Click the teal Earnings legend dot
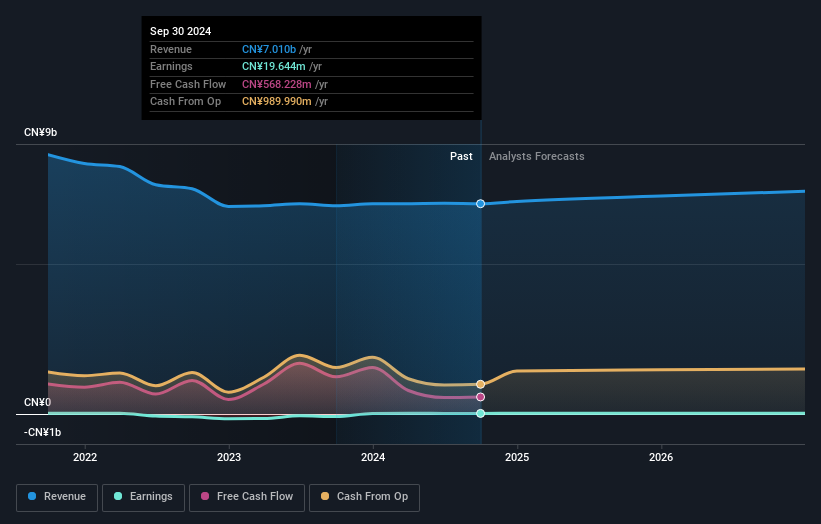This screenshot has height=524, width=821. (118, 496)
